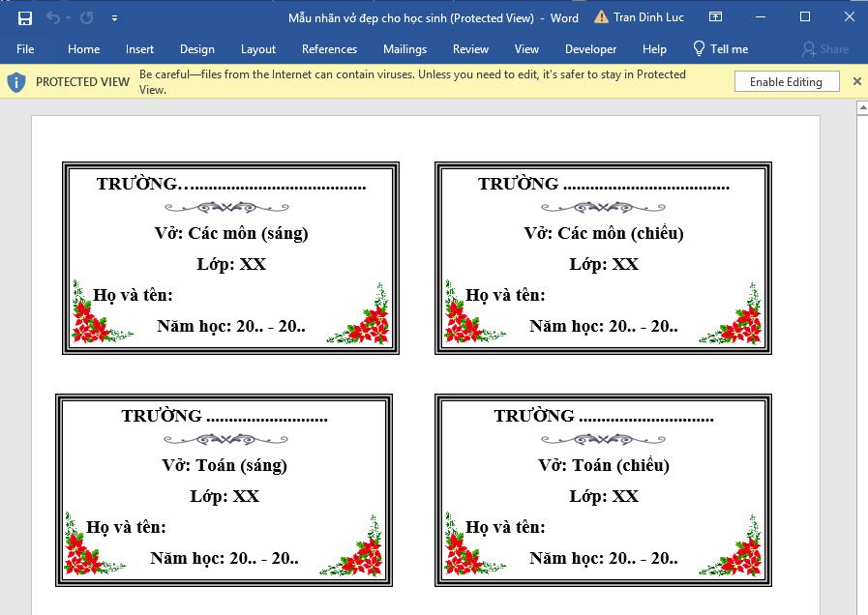Switch to the Review tab

pyautogui.click(x=470, y=48)
